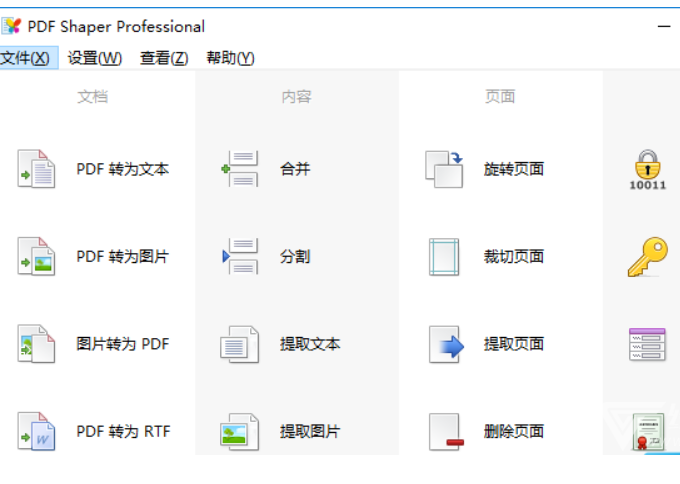Click the PDF 转为文本 icon
Screen dimensions: 680x484
36,169
